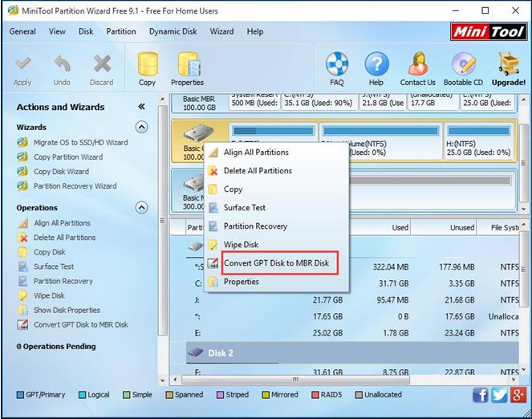Collapse the Wizards section
The image size is (532, 419).
point(142,128)
